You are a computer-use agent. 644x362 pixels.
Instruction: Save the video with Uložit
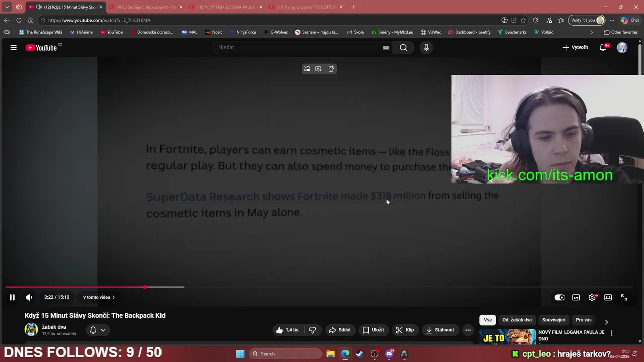click(x=373, y=330)
